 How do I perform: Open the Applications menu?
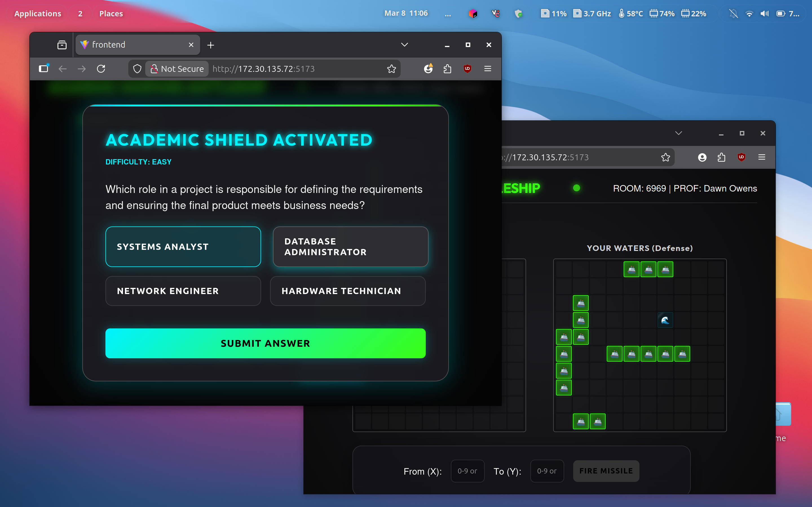[37, 14]
